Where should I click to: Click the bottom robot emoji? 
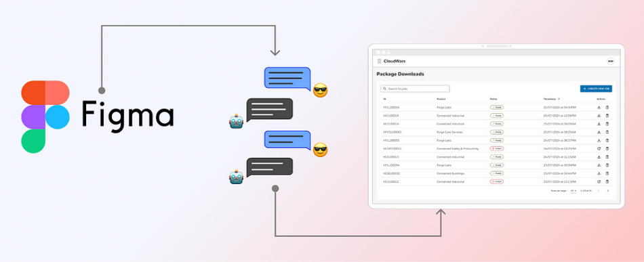(x=237, y=177)
